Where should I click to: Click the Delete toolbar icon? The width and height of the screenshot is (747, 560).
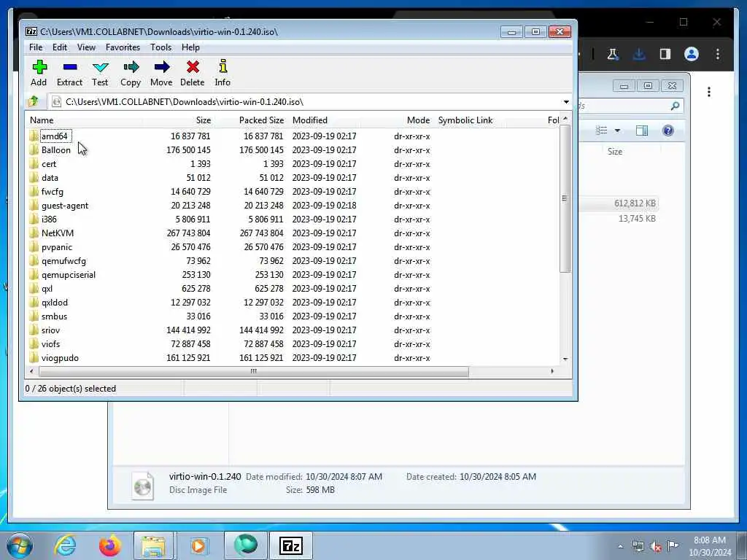click(x=193, y=67)
